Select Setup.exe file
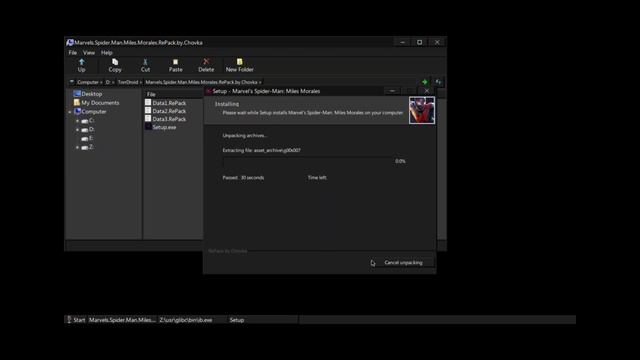640x360 pixels. [x=164, y=127]
